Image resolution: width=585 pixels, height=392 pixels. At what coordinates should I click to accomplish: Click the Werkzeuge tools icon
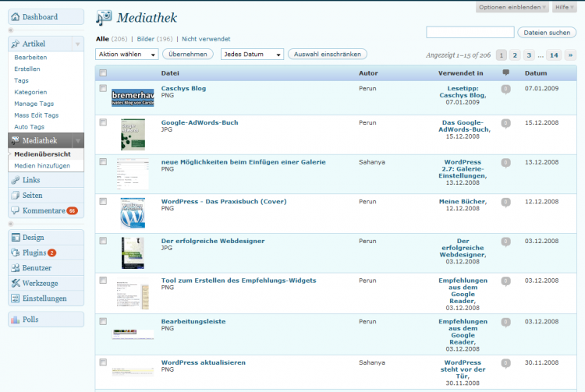[16, 283]
